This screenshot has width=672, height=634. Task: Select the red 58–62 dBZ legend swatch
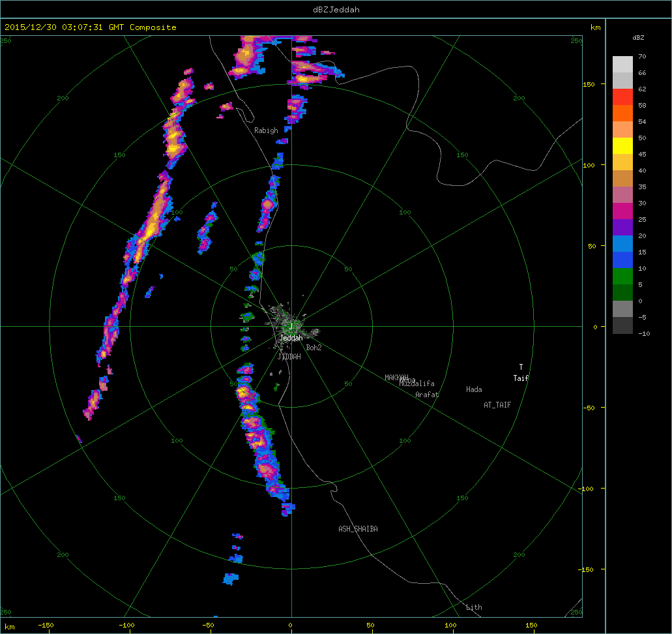(622, 97)
